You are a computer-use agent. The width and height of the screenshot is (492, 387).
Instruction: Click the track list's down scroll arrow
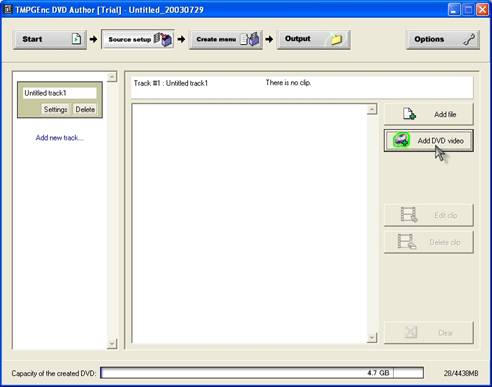[112, 343]
